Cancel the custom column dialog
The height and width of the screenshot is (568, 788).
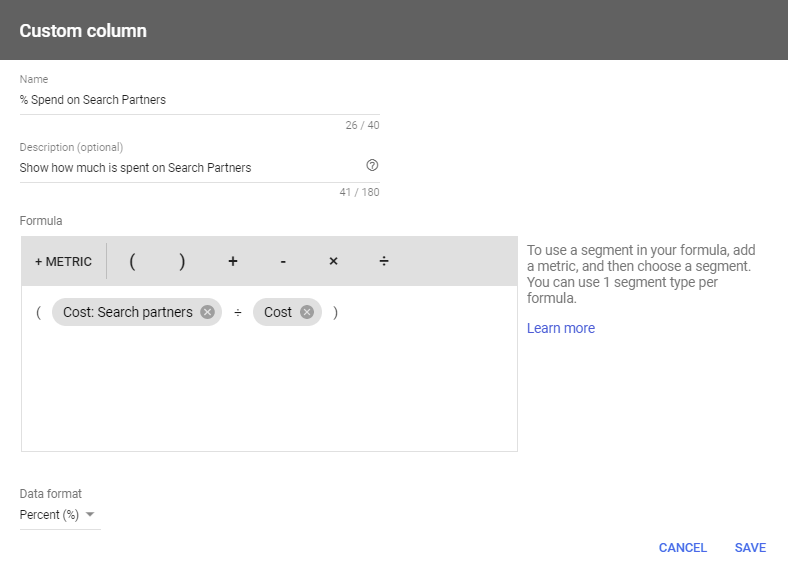tap(683, 548)
